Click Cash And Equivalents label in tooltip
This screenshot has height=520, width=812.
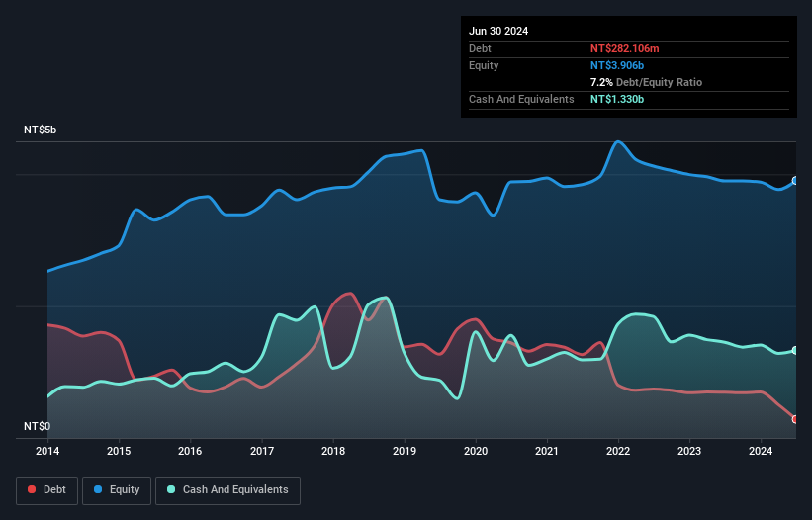click(521, 99)
